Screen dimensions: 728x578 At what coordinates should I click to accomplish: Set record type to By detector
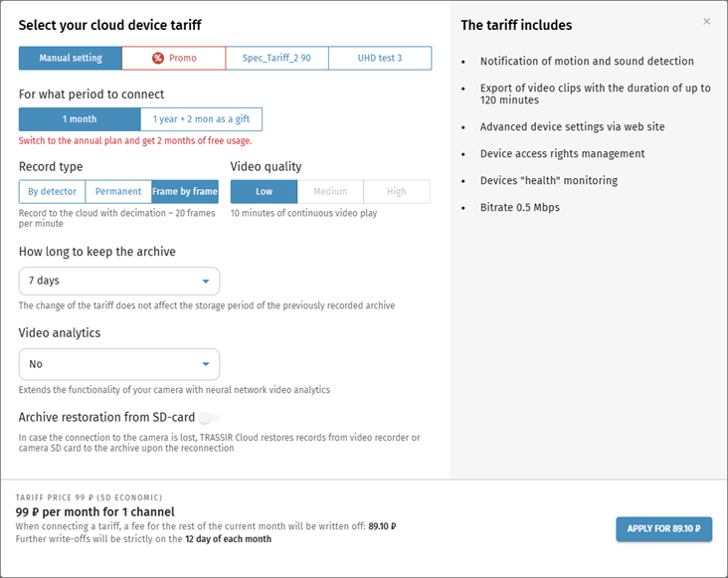coord(53,192)
